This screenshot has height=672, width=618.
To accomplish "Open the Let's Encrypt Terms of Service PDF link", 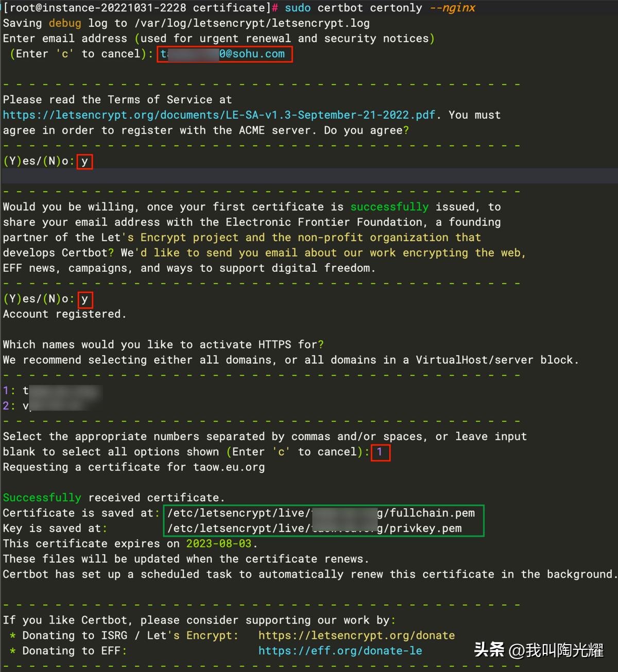I will coord(219,115).
